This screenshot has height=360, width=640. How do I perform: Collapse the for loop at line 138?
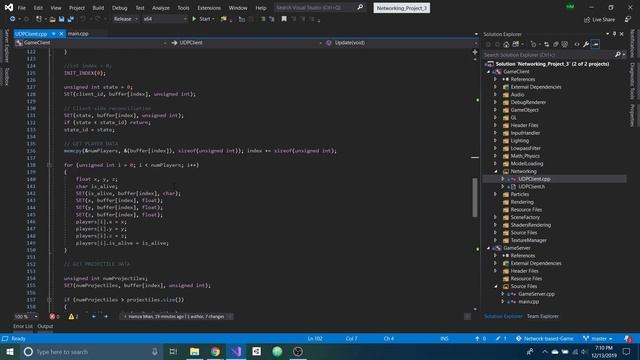(x=49, y=165)
